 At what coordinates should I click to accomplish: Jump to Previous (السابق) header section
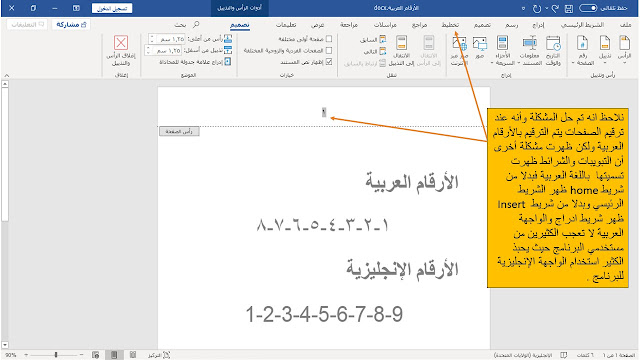coord(373,40)
